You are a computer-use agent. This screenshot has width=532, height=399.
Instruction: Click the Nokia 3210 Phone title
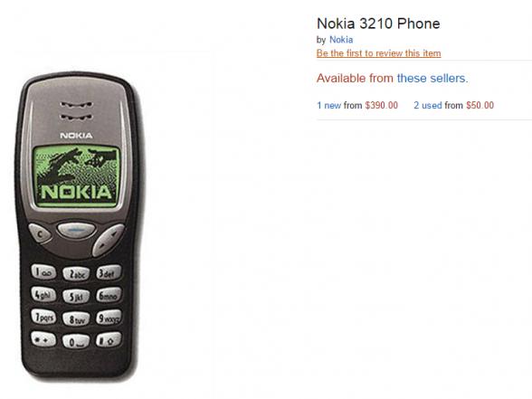[378, 24]
